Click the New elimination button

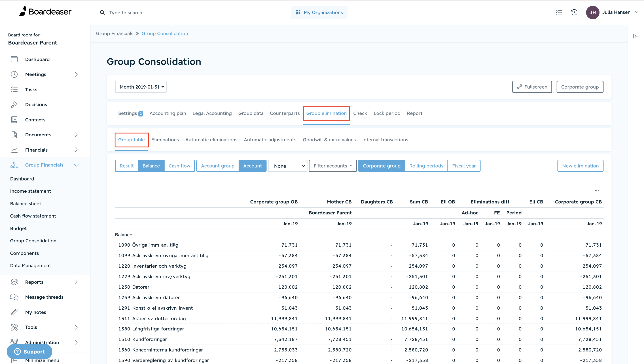(580, 166)
